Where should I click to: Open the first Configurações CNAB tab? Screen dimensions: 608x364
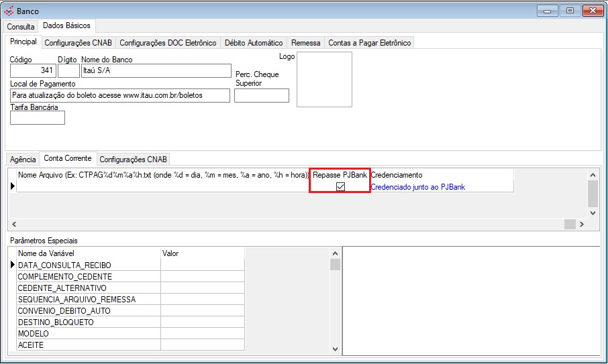pos(78,43)
